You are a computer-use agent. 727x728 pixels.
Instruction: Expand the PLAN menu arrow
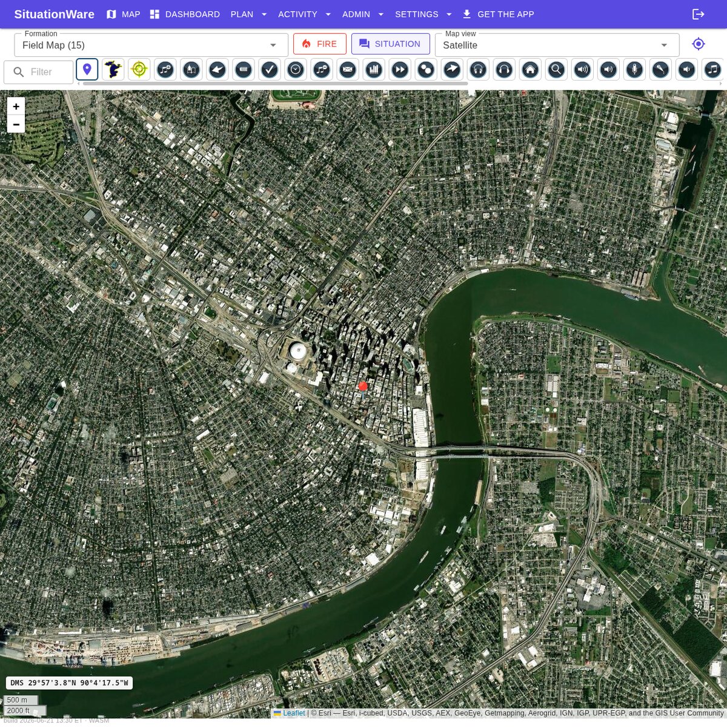click(264, 14)
